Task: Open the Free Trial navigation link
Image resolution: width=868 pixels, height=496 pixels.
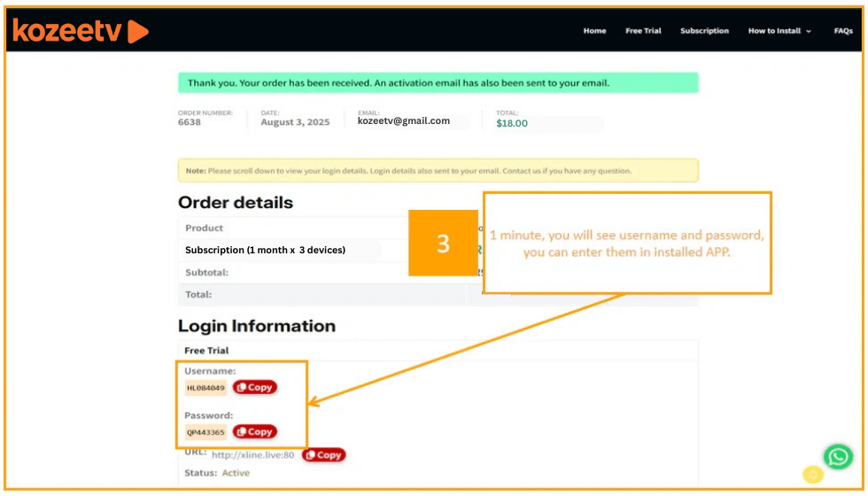Action: coord(643,31)
